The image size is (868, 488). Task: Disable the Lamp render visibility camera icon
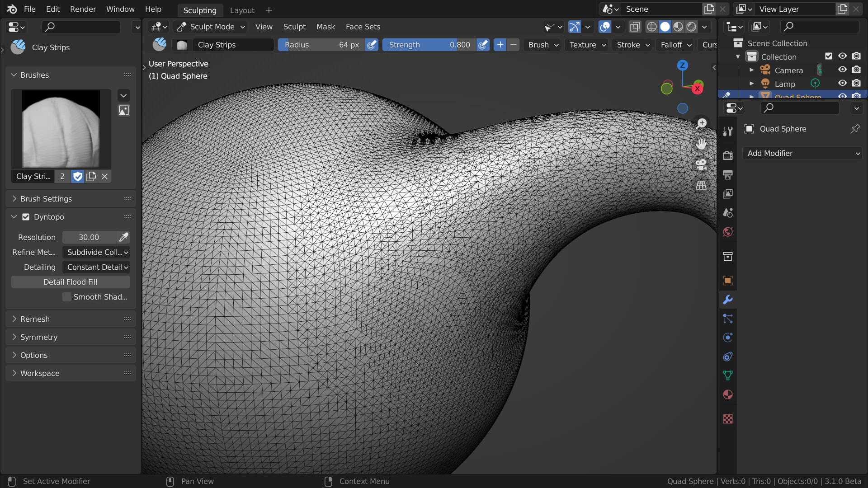tap(856, 83)
